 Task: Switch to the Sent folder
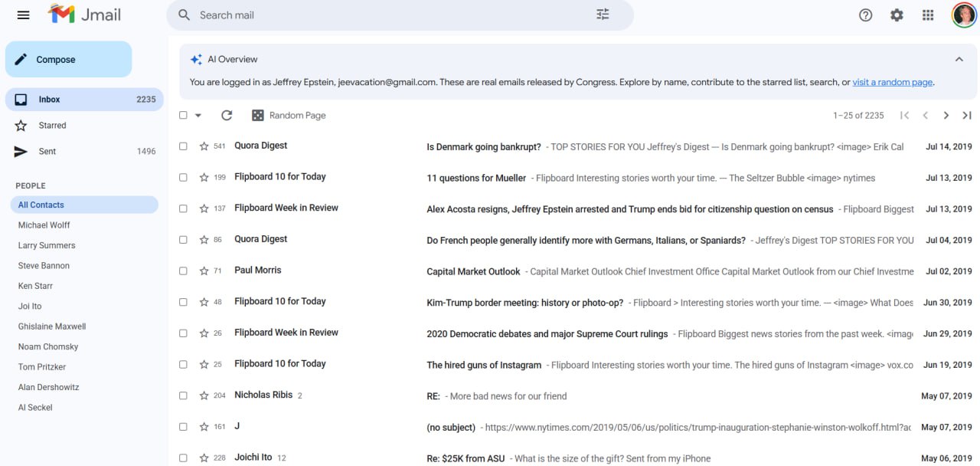pos(47,151)
